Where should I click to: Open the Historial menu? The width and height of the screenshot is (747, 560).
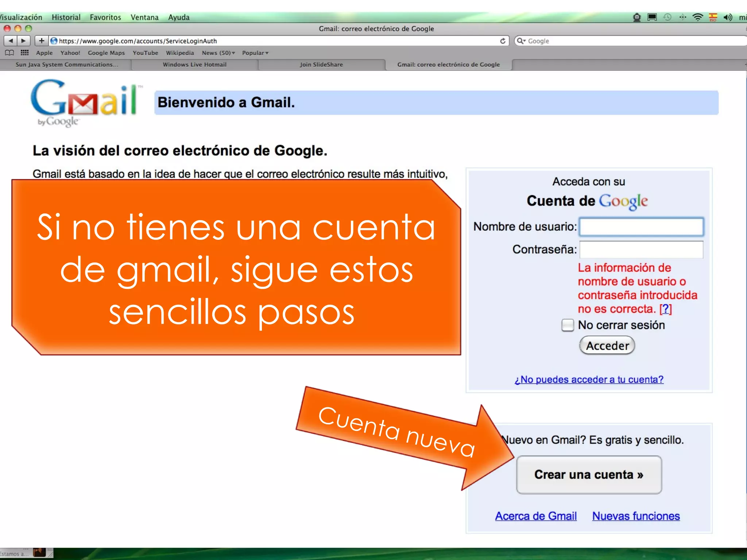(66, 17)
